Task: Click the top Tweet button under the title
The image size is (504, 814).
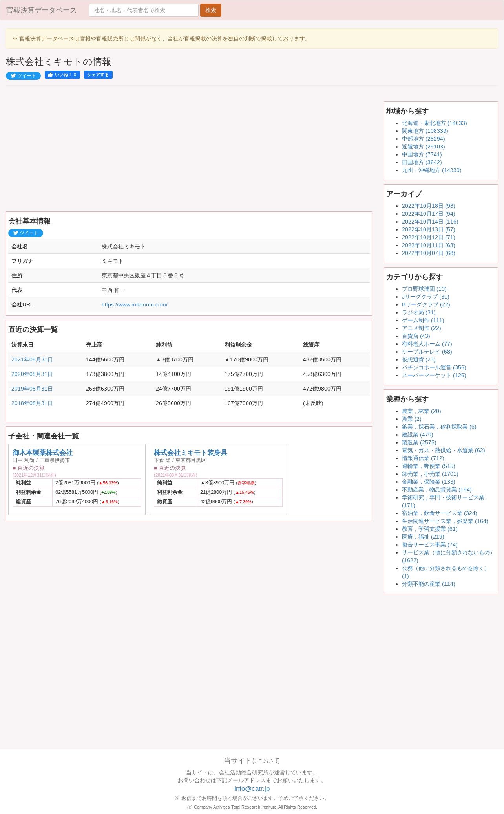Action: tap(23, 76)
